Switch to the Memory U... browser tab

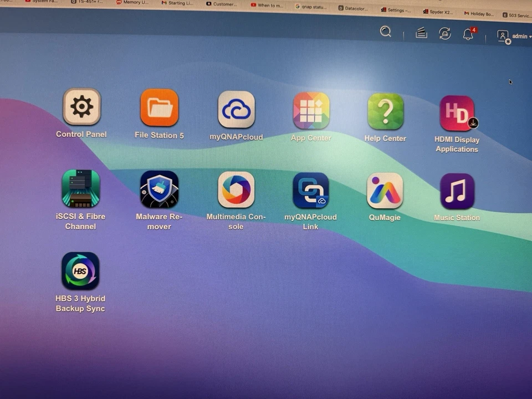tap(132, 2)
